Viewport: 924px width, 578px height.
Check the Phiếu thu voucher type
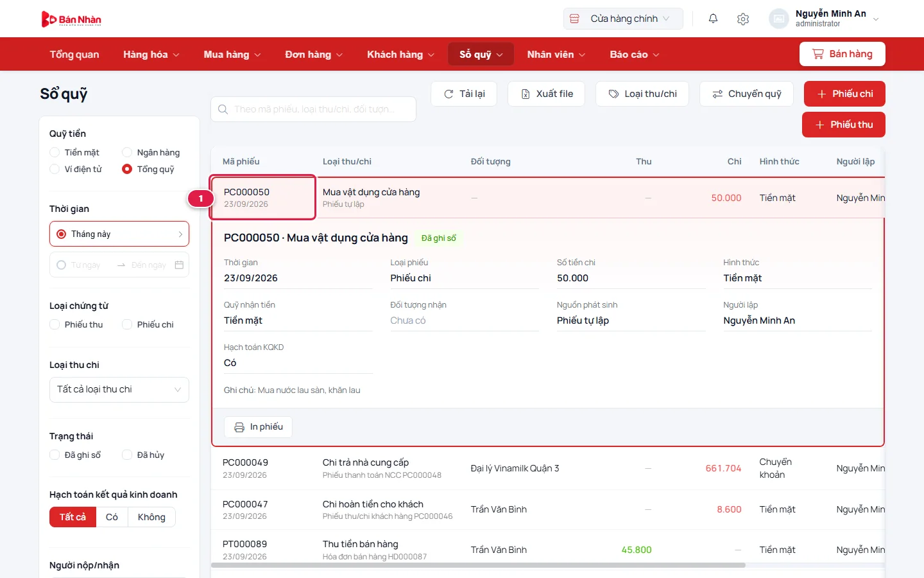[55, 324]
